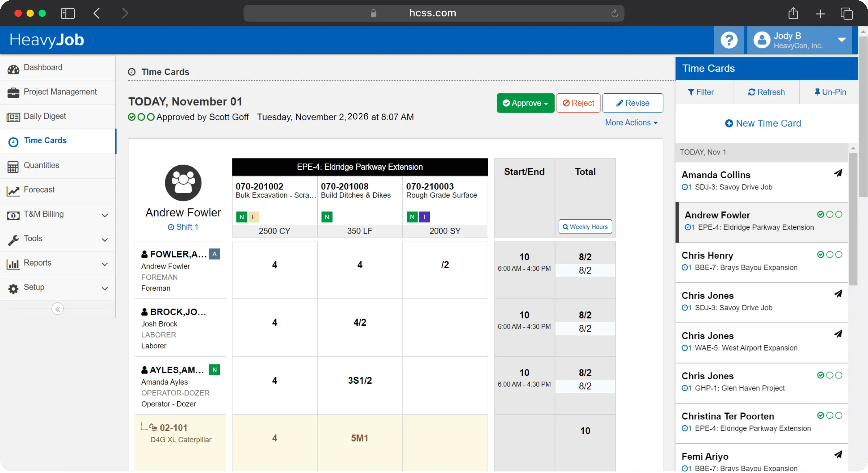The width and height of the screenshot is (868, 473).
Task: Click browser sidebar toggle icon
Action: tap(68, 13)
